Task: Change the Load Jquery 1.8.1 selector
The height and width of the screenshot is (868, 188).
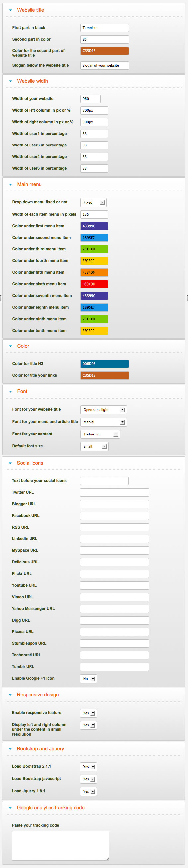Action: [89, 791]
